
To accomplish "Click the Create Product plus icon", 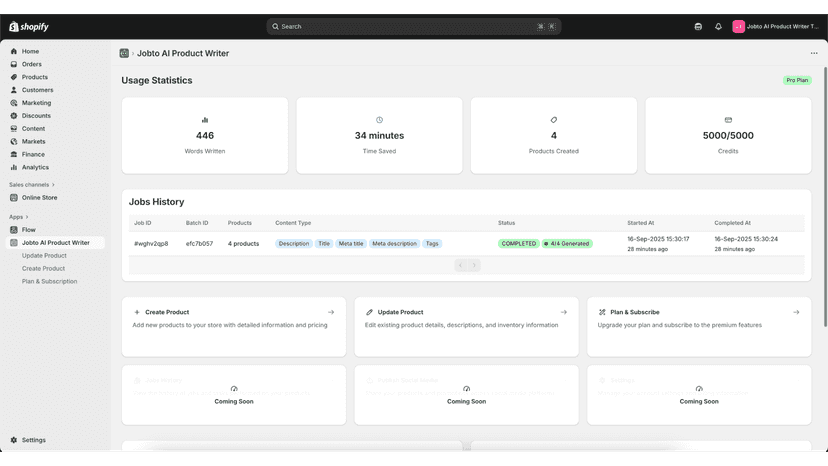I will tap(137, 312).
